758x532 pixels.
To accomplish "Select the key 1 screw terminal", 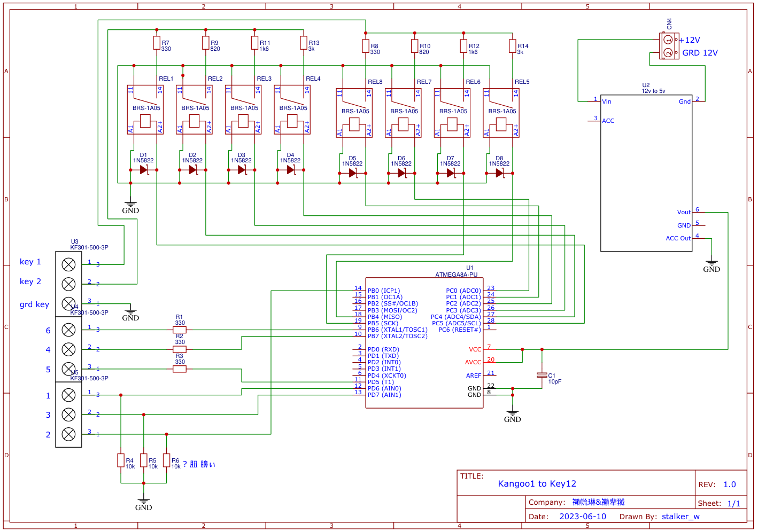I will pyautogui.click(x=68, y=264).
